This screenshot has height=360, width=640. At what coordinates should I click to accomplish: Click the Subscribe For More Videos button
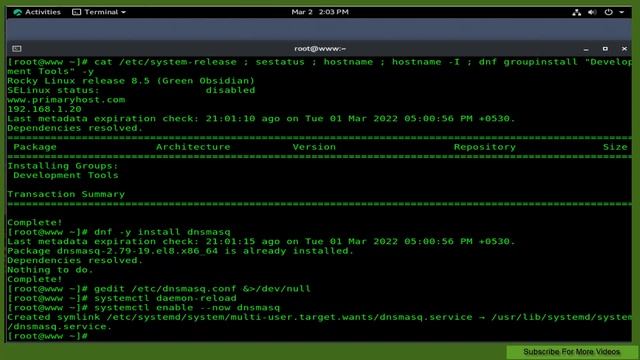(x=571, y=351)
